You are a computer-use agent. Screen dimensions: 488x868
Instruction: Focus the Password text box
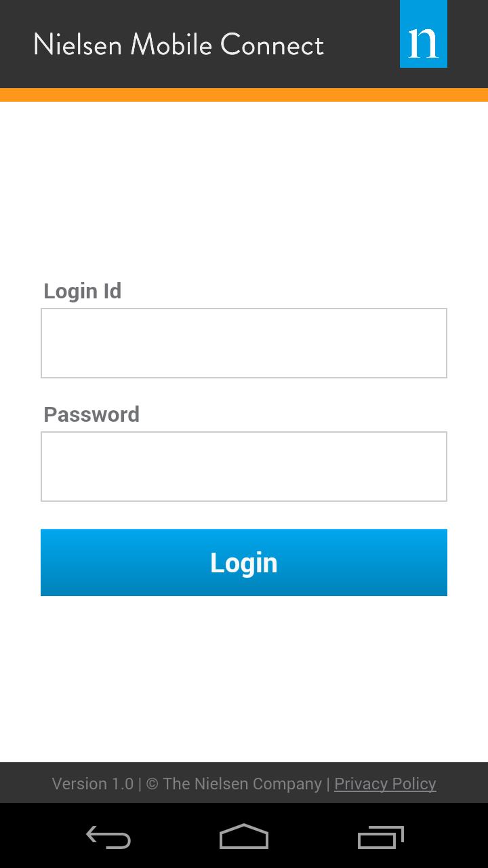click(x=244, y=467)
